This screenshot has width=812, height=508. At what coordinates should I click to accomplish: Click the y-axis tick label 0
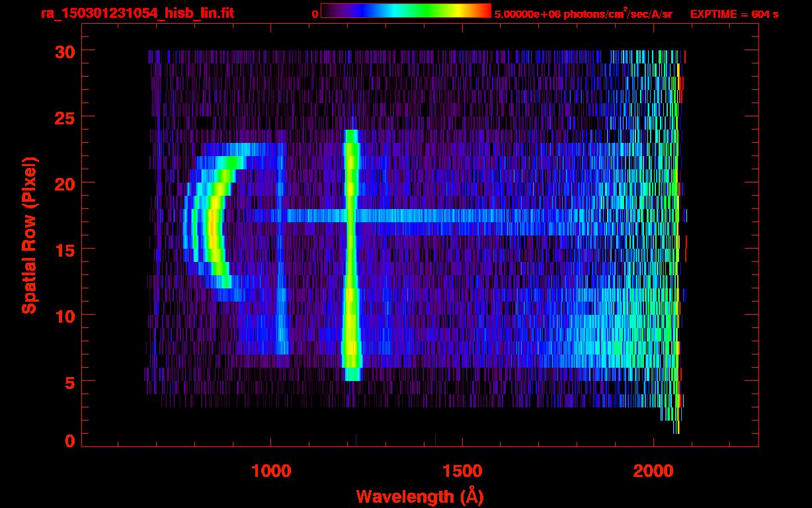(x=69, y=441)
